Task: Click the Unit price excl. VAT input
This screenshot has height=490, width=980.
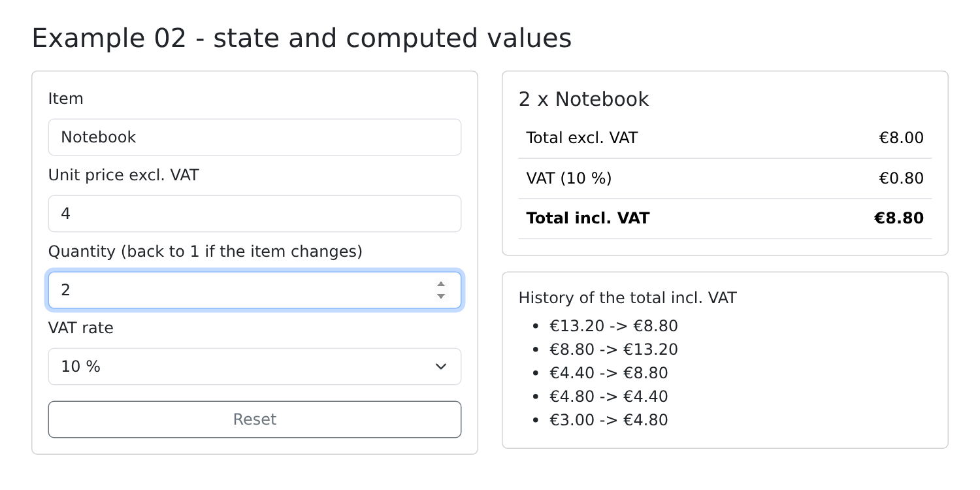Action: point(255,214)
